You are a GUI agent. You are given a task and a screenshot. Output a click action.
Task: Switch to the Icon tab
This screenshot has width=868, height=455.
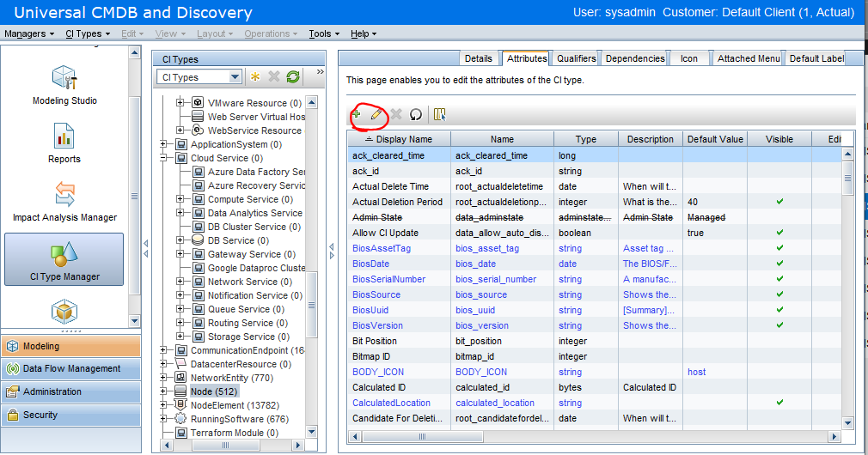coord(688,58)
